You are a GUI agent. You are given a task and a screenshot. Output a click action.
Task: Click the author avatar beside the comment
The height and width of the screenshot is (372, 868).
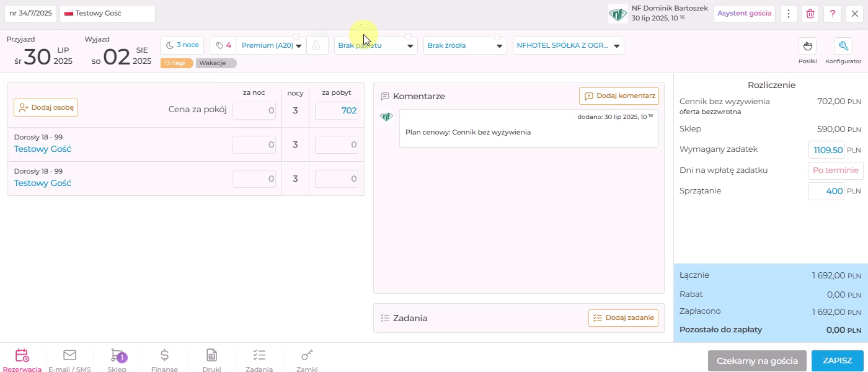click(386, 117)
